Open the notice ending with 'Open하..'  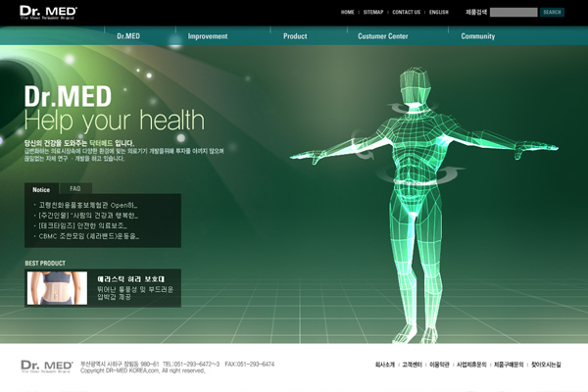(88, 205)
